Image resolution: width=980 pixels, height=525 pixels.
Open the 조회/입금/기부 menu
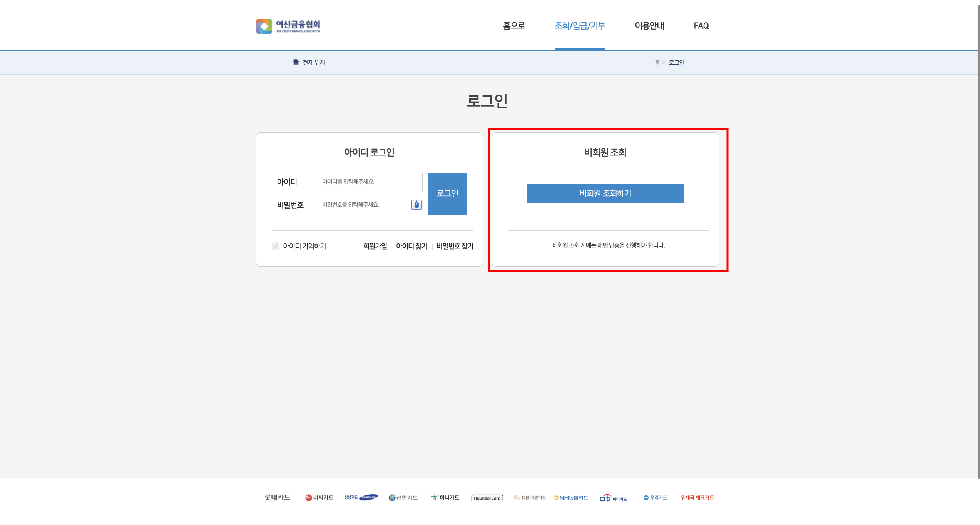click(x=580, y=26)
